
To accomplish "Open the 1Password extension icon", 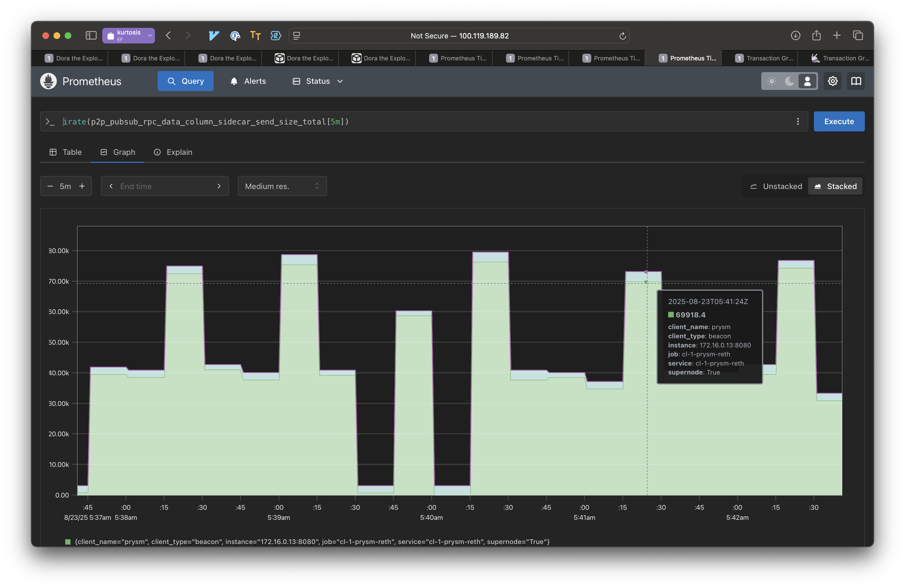I will click(235, 35).
